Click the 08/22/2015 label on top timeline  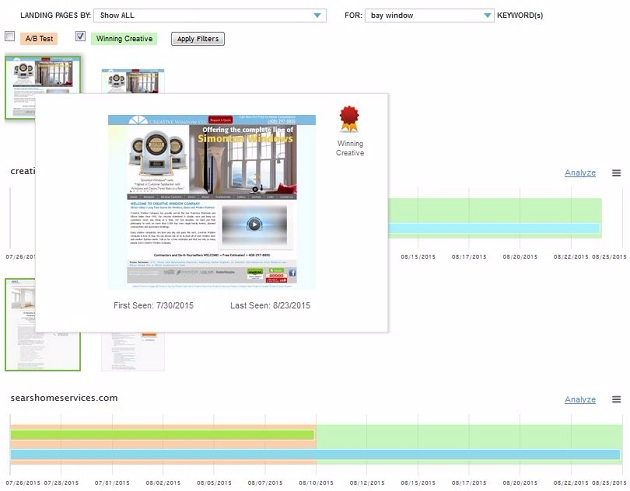coord(571,257)
